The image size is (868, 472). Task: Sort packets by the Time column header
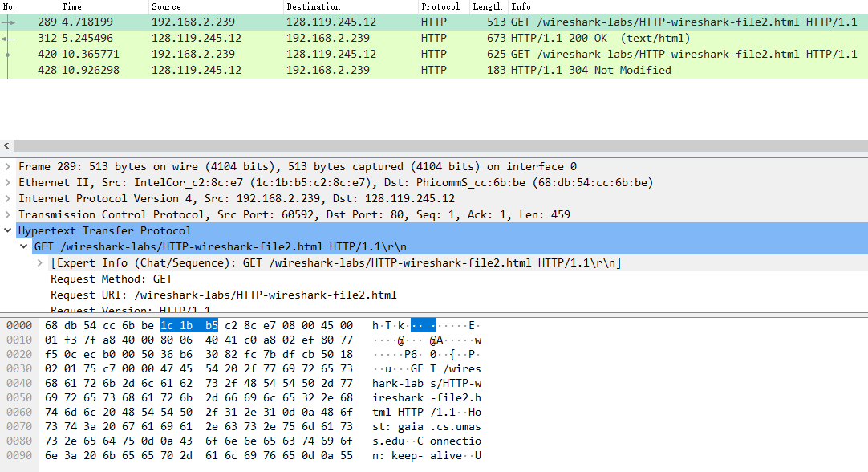click(x=104, y=6)
